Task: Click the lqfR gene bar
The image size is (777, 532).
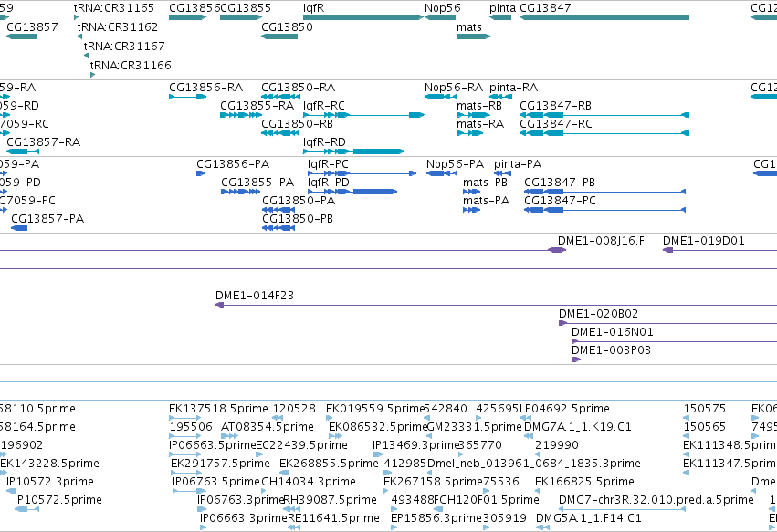Action: (x=363, y=17)
